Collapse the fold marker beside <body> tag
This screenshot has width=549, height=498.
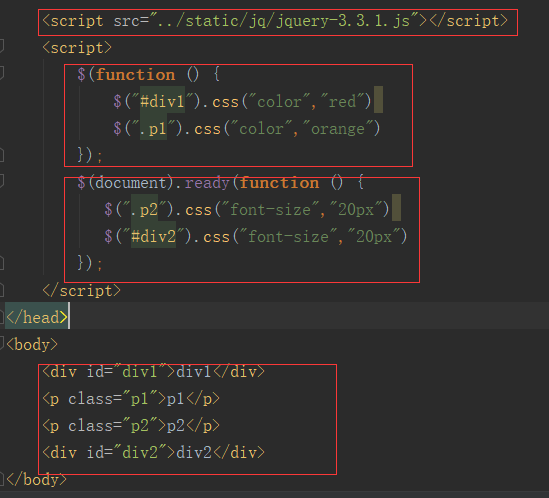coord(1,344)
